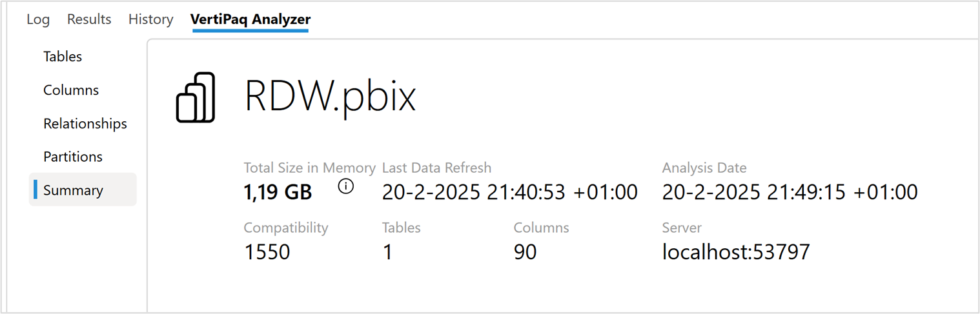Open the Columns section
Image resolution: width=980 pixels, height=314 pixels.
point(71,90)
